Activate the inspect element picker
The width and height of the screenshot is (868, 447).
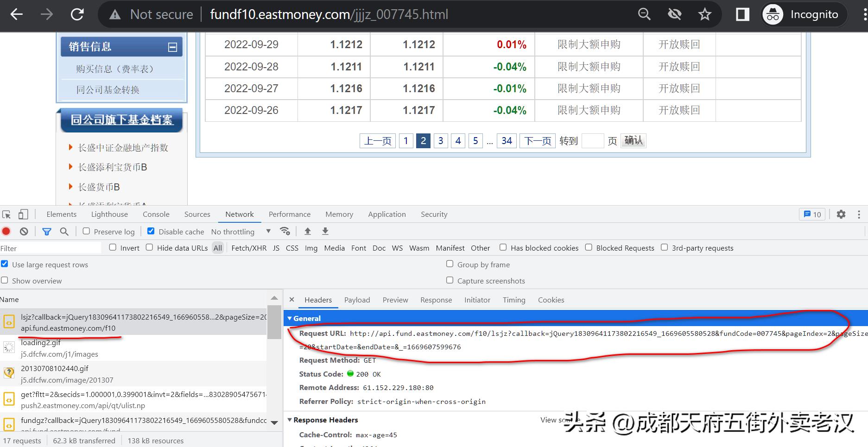click(x=6, y=214)
